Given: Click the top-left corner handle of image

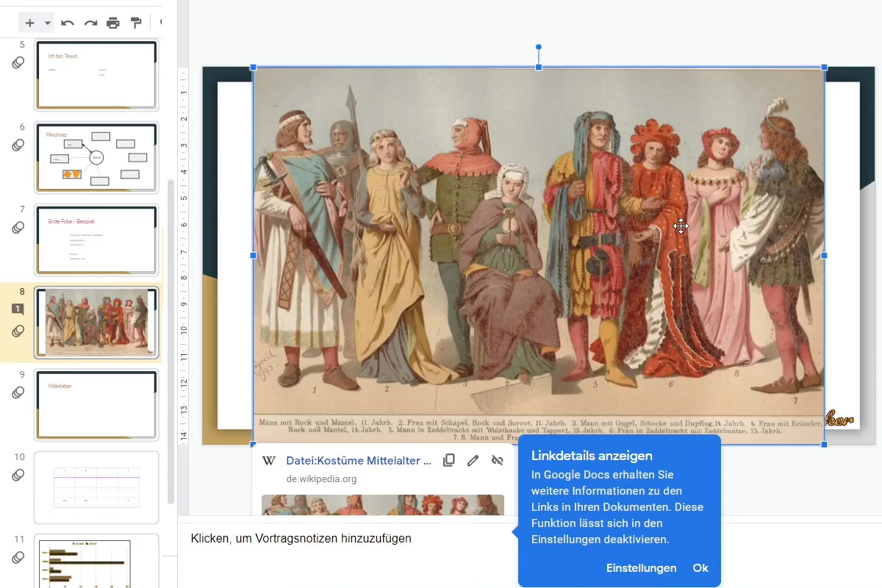Looking at the screenshot, I should click(x=254, y=68).
